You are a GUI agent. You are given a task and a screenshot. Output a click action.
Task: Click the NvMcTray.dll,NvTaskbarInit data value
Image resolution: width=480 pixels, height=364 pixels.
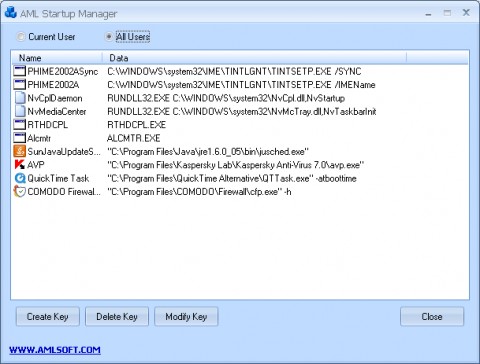point(242,111)
